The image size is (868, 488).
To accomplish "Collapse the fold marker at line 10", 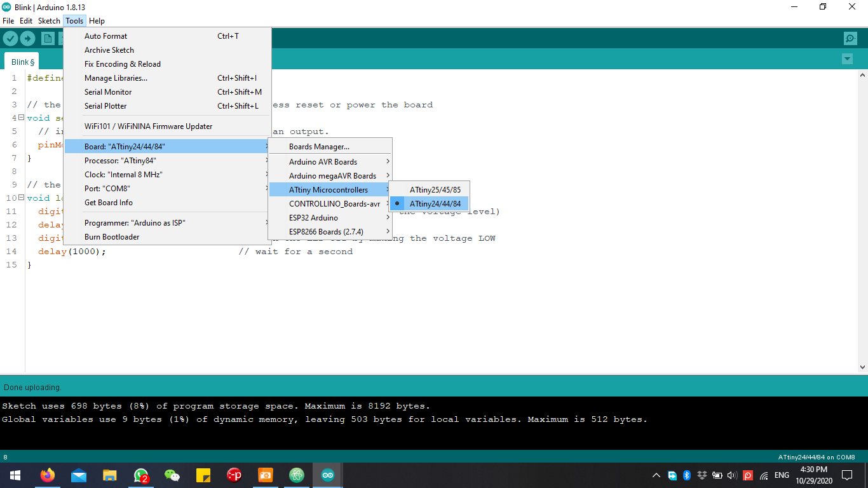I will click(21, 198).
